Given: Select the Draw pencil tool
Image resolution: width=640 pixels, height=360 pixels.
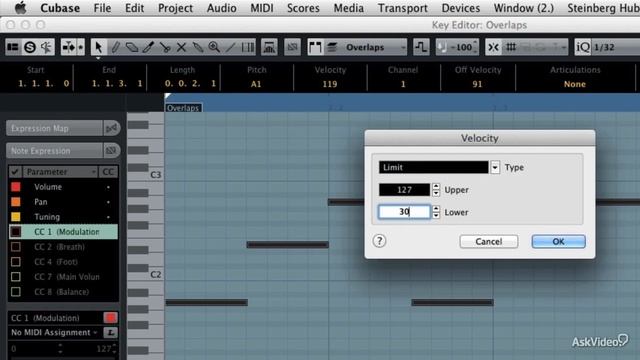Looking at the screenshot, I should point(116,47).
